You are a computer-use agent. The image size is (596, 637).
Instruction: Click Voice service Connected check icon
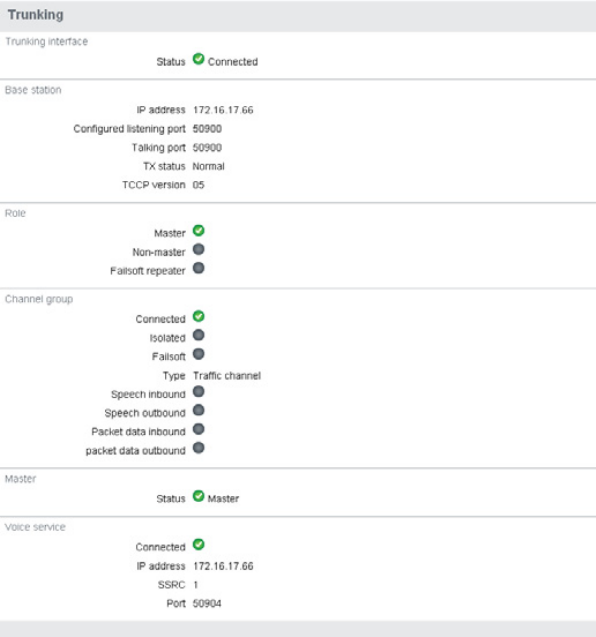pyautogui.click(x=198, y=544)
